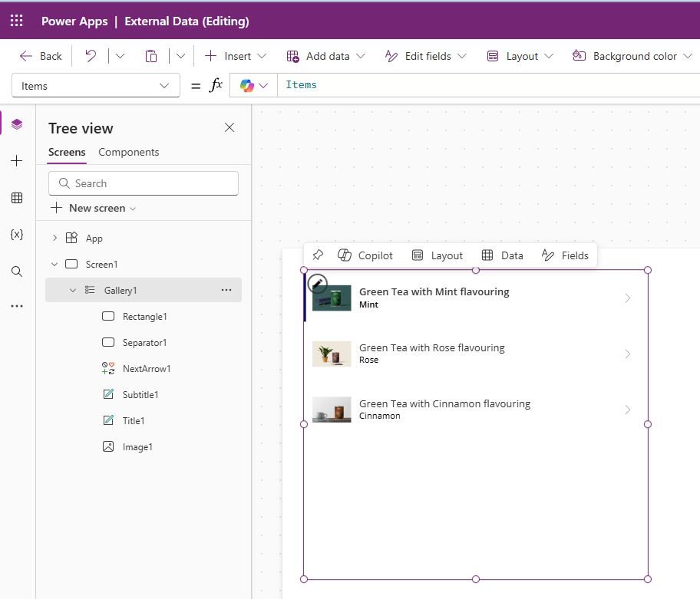The width and height of the screenshot is (700, 599).
Task: Open the Data panel from the left rail
Action: coord(16,198)
